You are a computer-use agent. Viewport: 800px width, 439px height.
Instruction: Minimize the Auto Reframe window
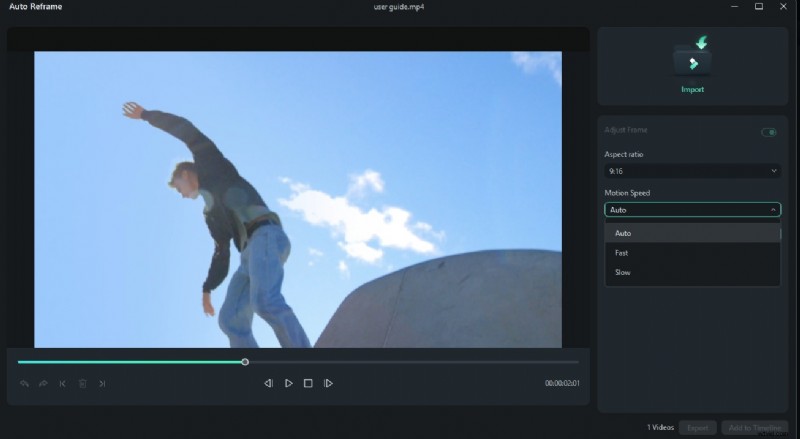click(735, 7)
